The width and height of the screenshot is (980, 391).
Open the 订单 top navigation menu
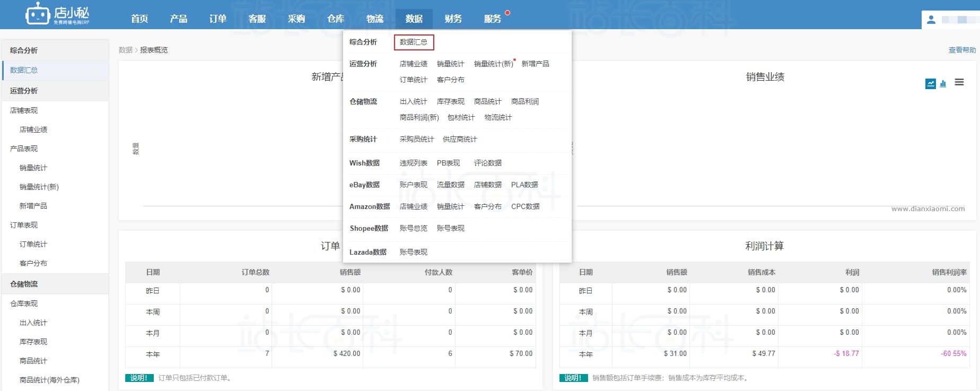coord(217,19)
